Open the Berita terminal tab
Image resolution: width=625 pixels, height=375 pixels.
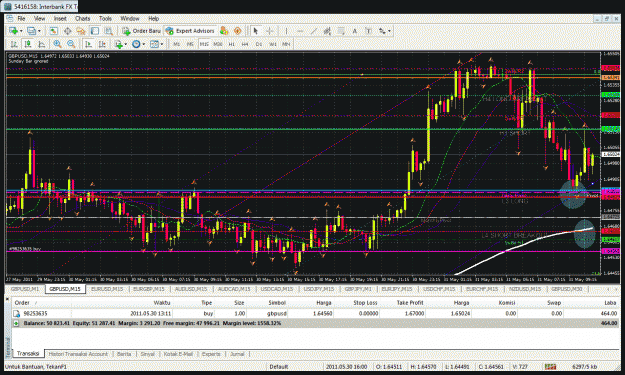tap(124, 354)
